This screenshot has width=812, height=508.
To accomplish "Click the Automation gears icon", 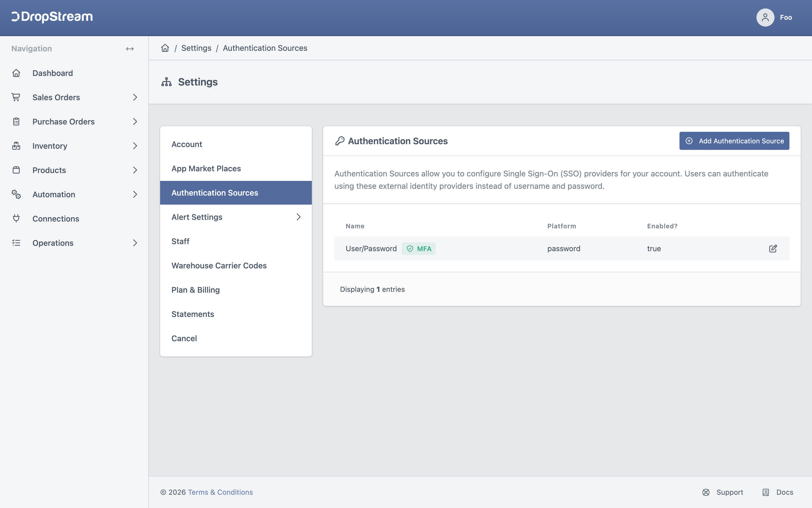I will pyautogui.click(x=16, y=194).
